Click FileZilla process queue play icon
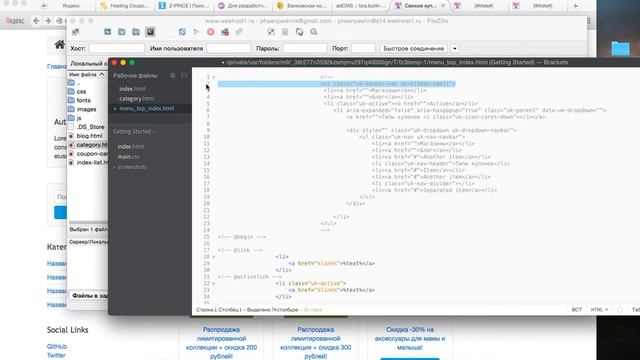 tap(196, 32)
